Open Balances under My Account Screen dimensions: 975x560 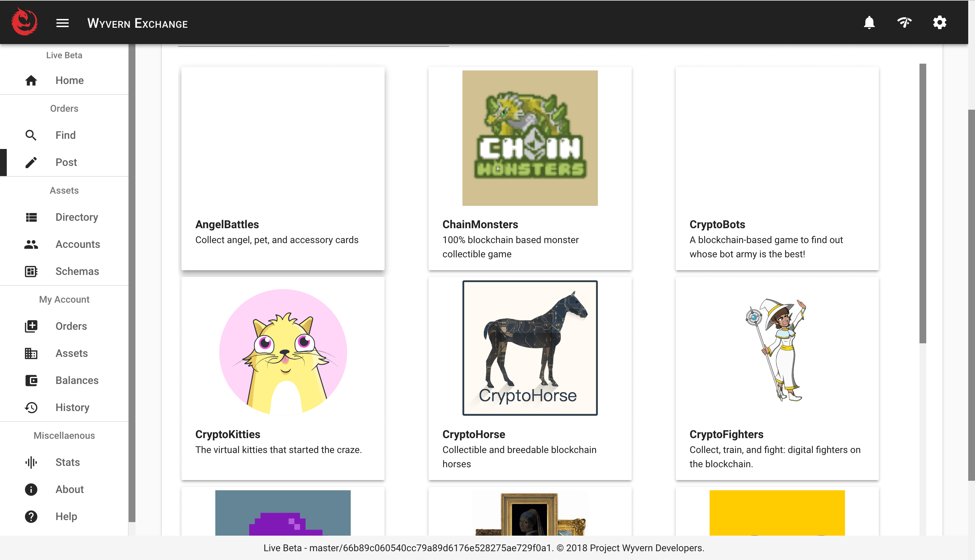[64, 380]
